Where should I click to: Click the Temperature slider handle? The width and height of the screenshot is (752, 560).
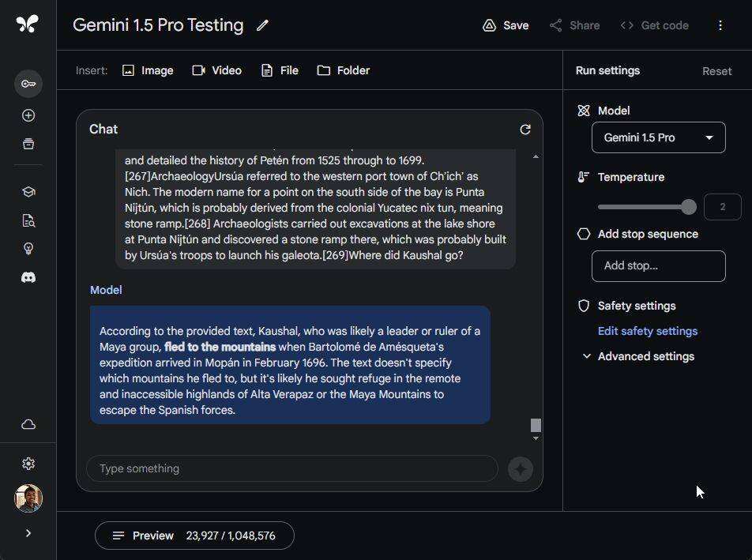point(689,207)
